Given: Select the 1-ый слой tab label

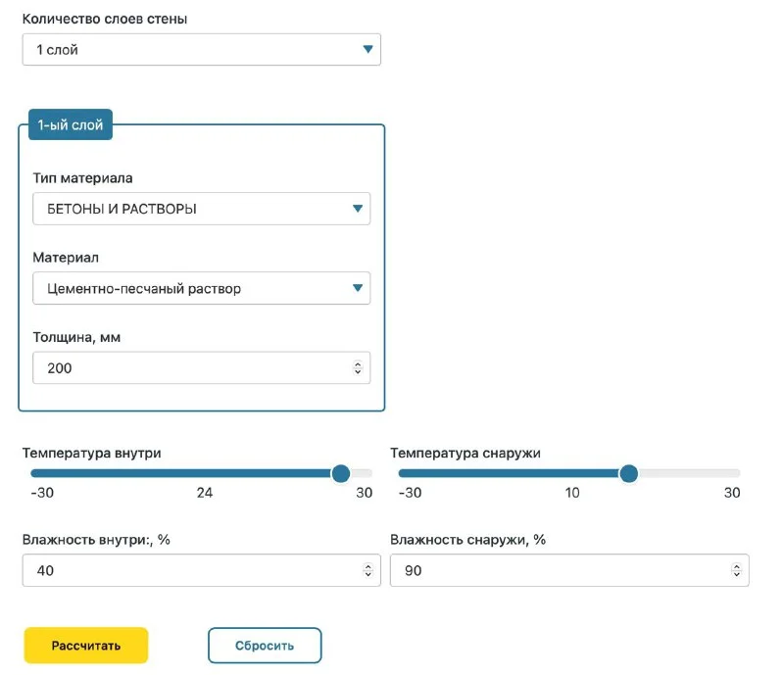Looking at the screenshot, I should point(70,125).
